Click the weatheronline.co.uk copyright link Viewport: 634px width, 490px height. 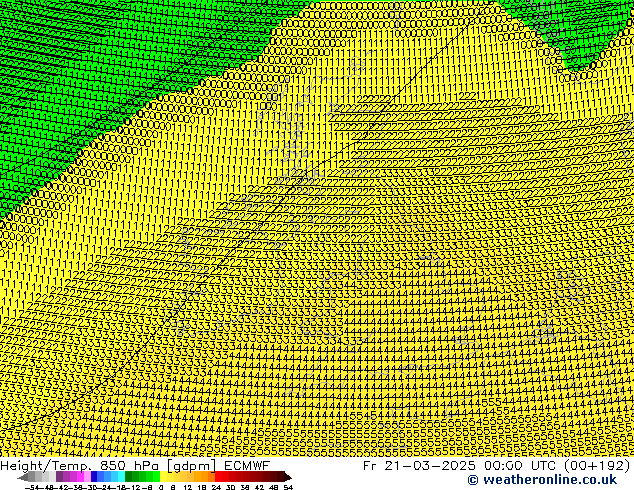pos(542,480)
